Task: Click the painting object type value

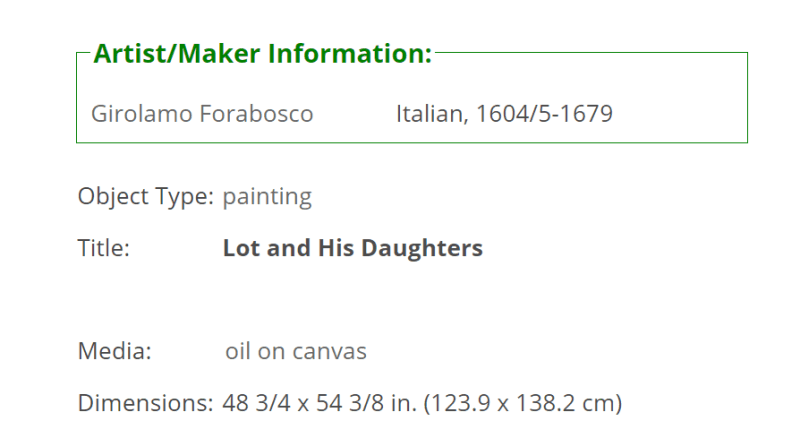Action: pyautogui.click(x=267, y=197)
